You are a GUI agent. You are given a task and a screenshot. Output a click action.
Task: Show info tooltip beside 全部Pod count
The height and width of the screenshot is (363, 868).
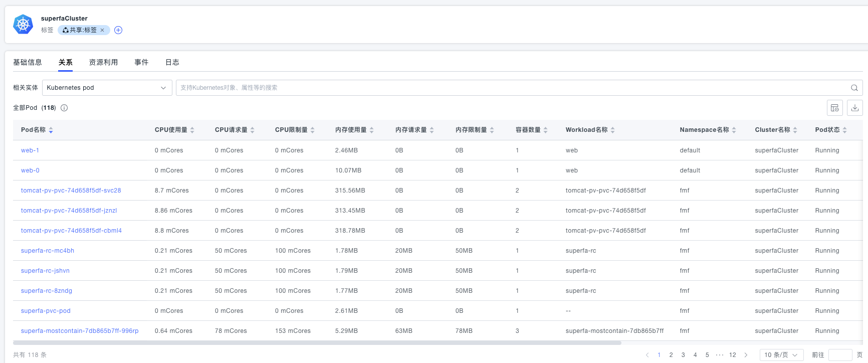tap(64, 108)
